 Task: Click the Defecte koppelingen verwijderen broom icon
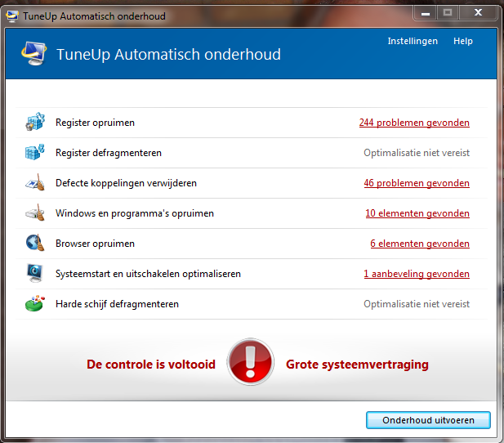pos(35,182)
